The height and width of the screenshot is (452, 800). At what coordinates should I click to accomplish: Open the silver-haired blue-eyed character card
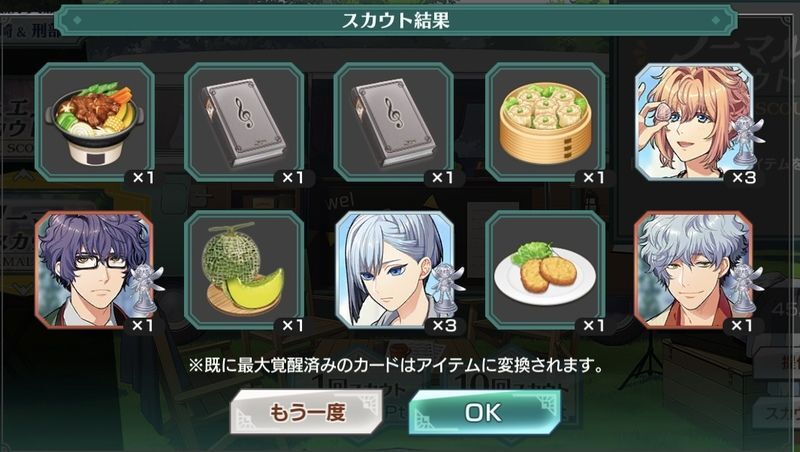pos(393,270)
